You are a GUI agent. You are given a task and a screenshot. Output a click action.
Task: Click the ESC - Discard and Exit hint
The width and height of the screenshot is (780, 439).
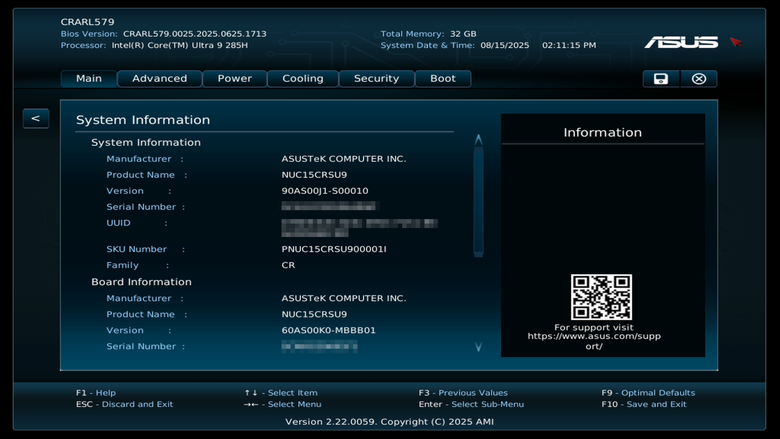124,404
